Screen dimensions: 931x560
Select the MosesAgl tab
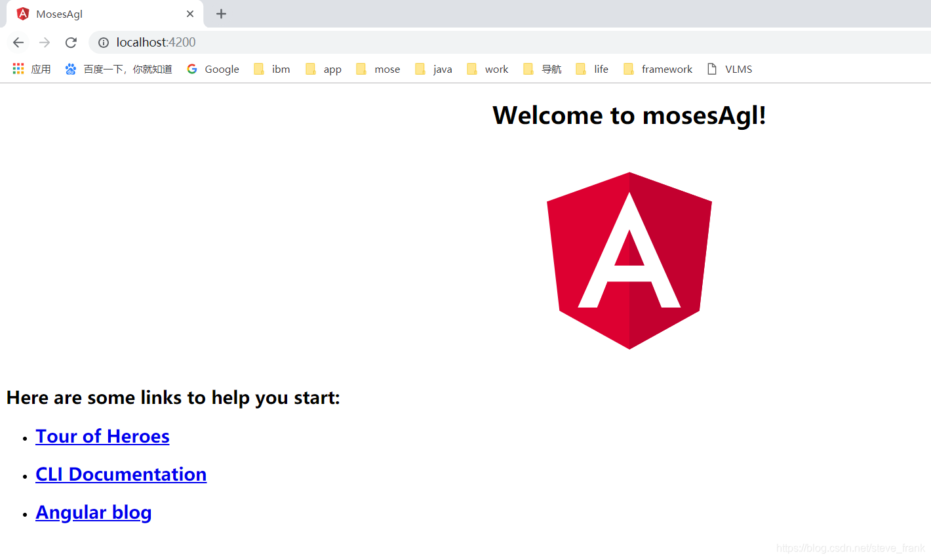[105, 14]
